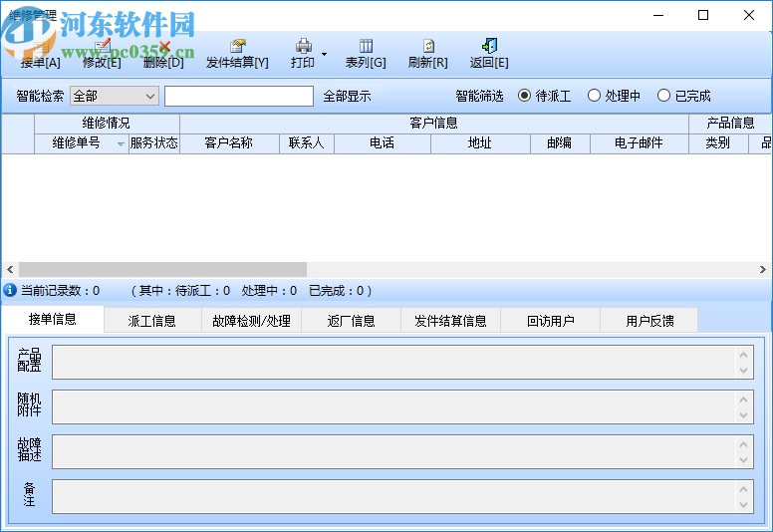Click the horizontal scrollbar left arrow
The width and height of the screenshot is (773, 532).
click(x=10, y=269)
